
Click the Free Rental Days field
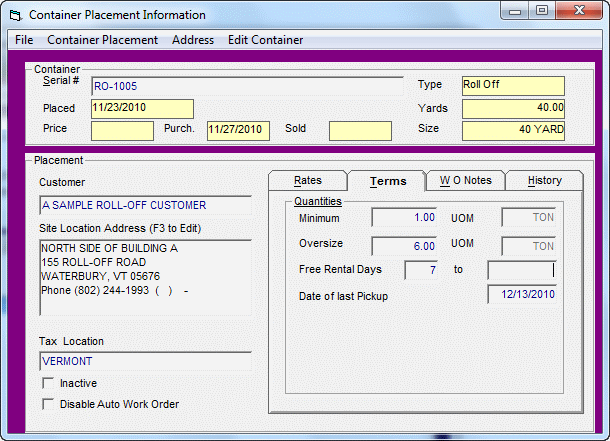coord(421,270)
